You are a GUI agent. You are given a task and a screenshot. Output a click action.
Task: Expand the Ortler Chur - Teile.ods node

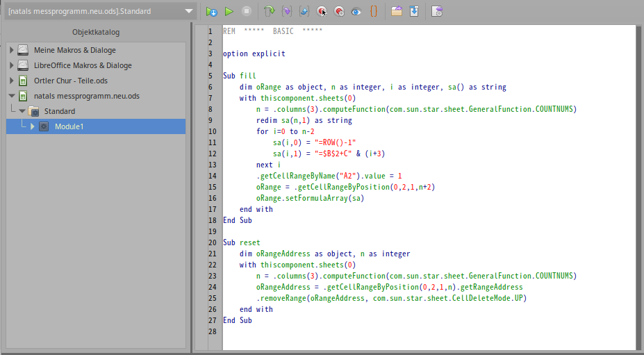click(12, 81)
